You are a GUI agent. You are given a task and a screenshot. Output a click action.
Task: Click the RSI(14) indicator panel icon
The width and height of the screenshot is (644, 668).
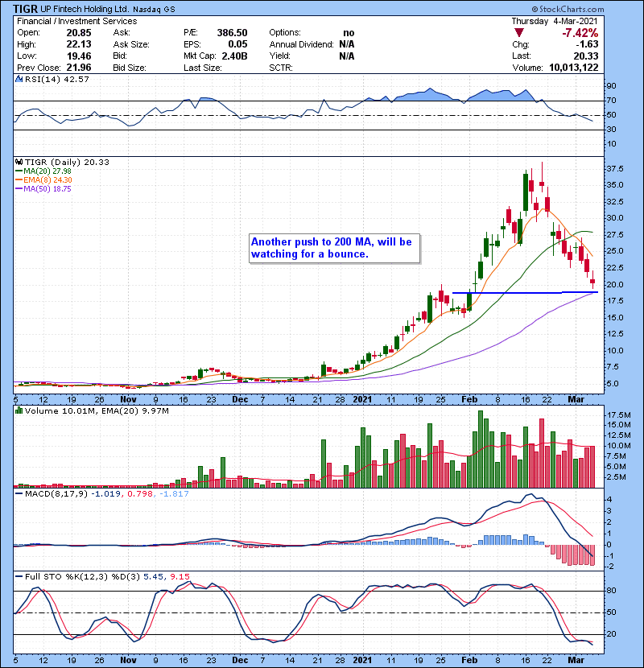pos(19,79)
